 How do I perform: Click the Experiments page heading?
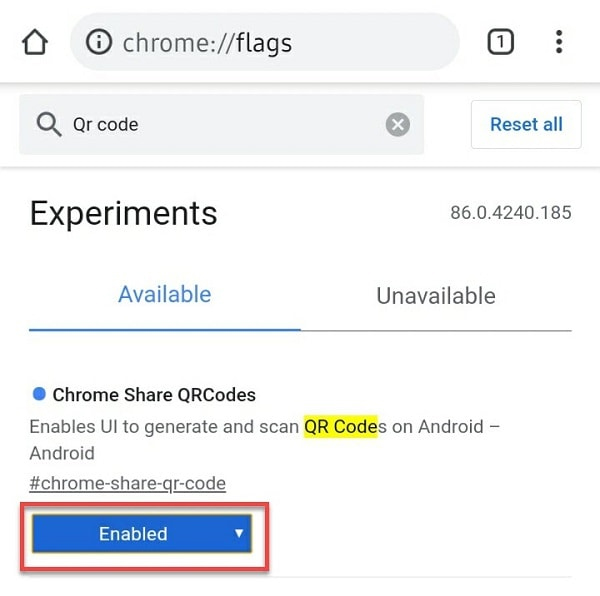[123, 213]
